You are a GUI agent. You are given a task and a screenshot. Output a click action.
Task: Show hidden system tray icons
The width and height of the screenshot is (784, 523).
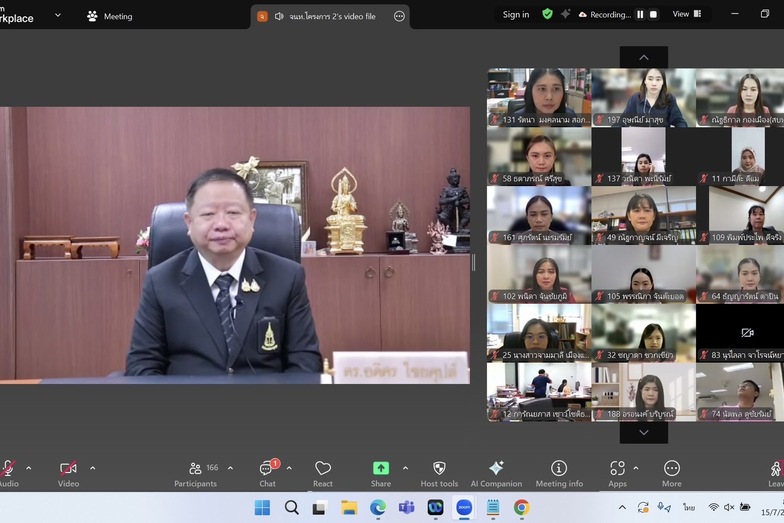pos(622,508)
